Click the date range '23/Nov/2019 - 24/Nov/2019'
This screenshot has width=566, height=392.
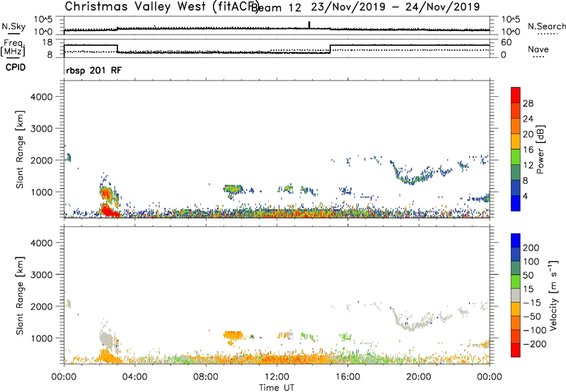click(395, 6)
